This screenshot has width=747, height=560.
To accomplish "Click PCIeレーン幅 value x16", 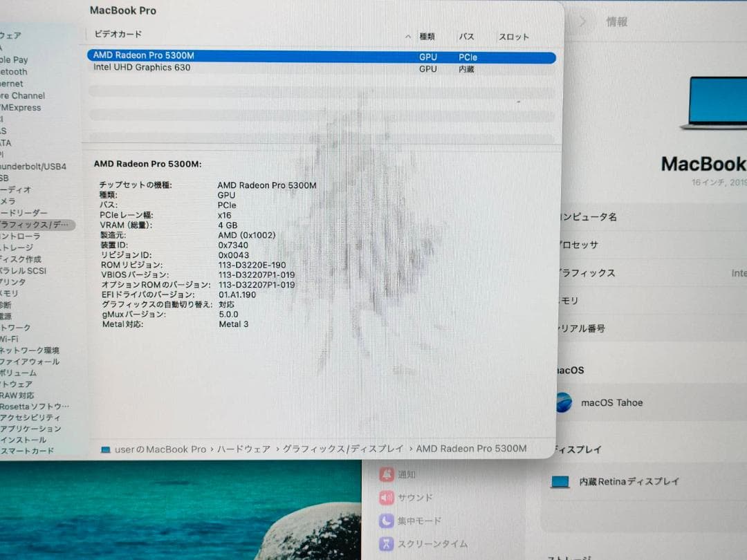I will (224, 215).
